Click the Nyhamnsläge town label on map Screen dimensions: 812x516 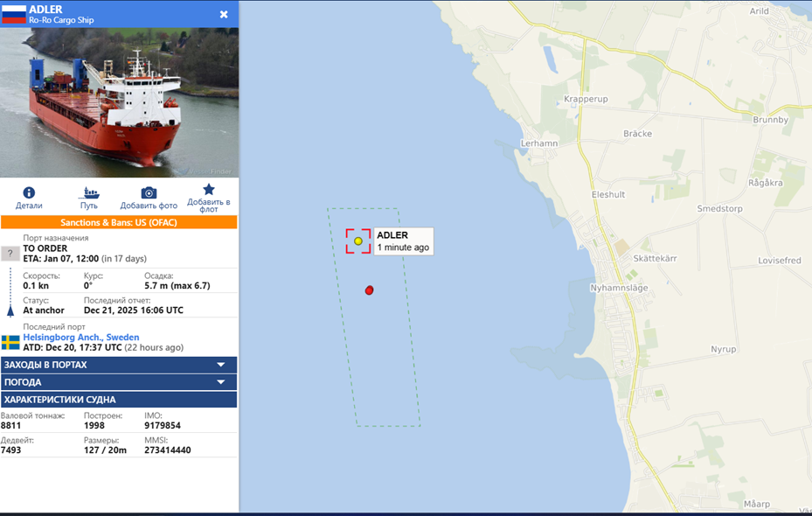(619, 288)
